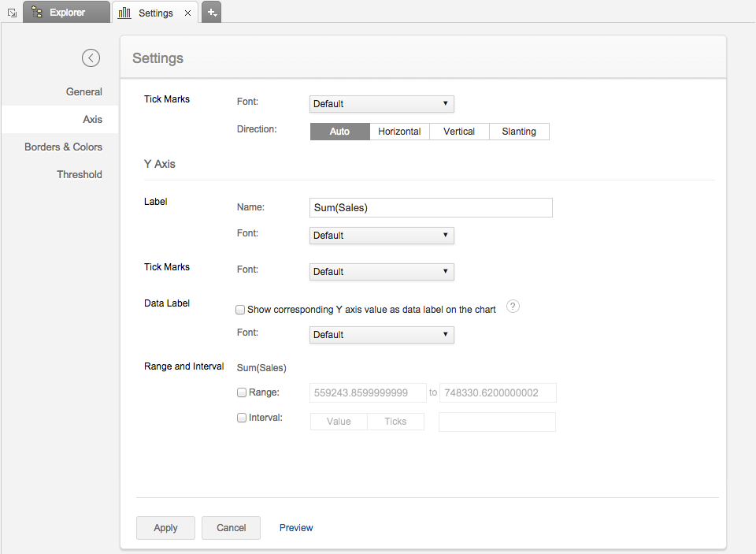Viewport: 756px width, 554px height.
Task: Click the Y axis Name input field
Action: 431,208
